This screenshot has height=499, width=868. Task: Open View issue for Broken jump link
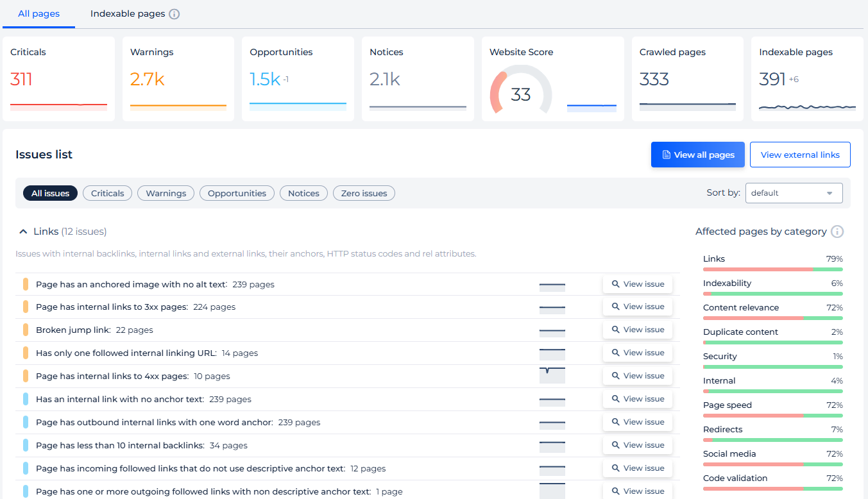click(637, 329)
